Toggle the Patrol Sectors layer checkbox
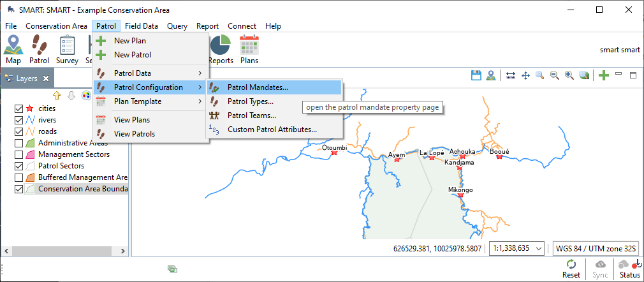This screenshot has width=644, height=282. click(18, 166)
